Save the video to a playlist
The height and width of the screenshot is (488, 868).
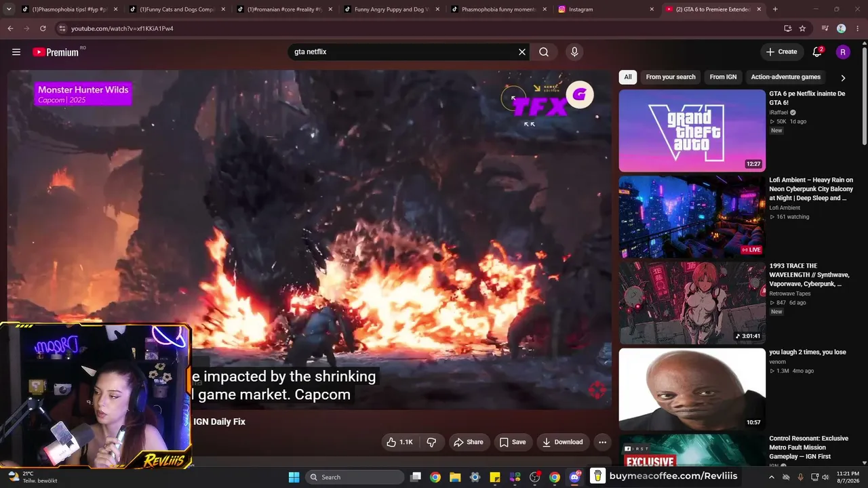click(513, 442)
